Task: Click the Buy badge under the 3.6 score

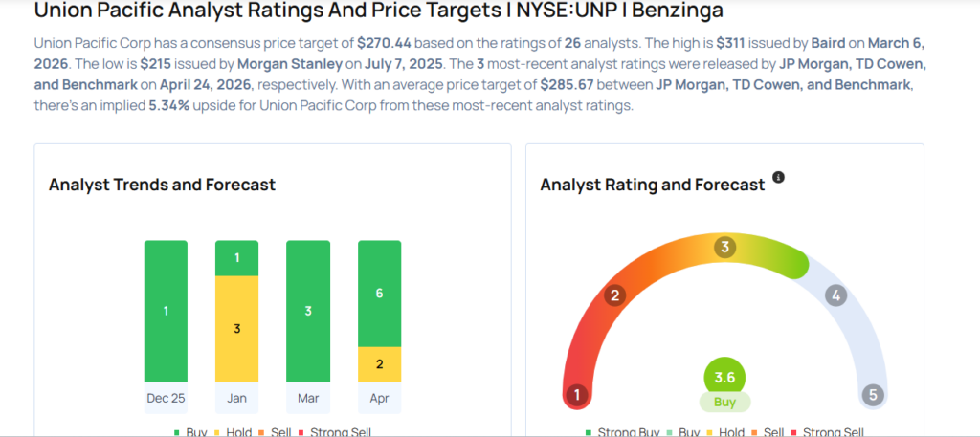Action: (724, 403)
